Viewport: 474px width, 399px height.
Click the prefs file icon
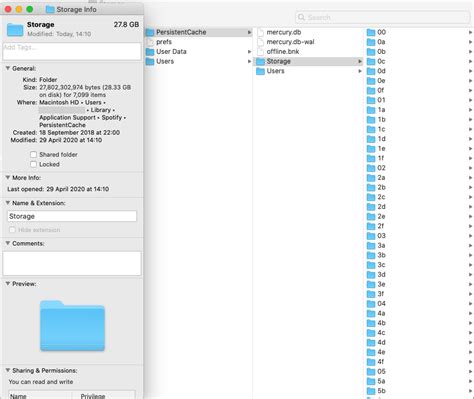[x=150, y=42]
